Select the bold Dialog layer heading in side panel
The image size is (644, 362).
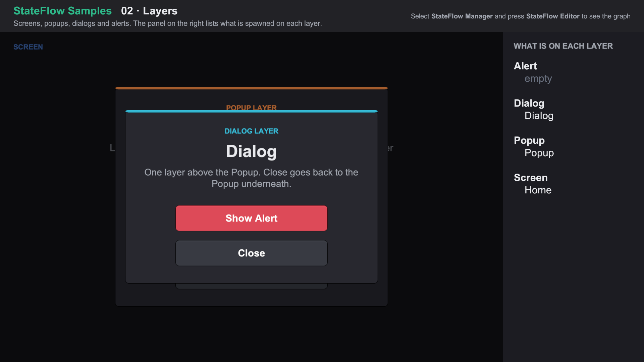tap(529, 103)
